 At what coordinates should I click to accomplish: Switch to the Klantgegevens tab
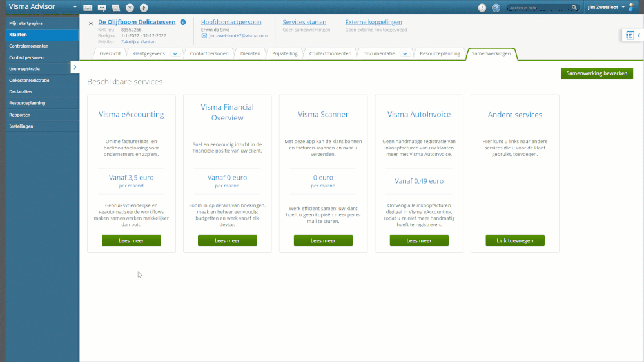(149, 53)
